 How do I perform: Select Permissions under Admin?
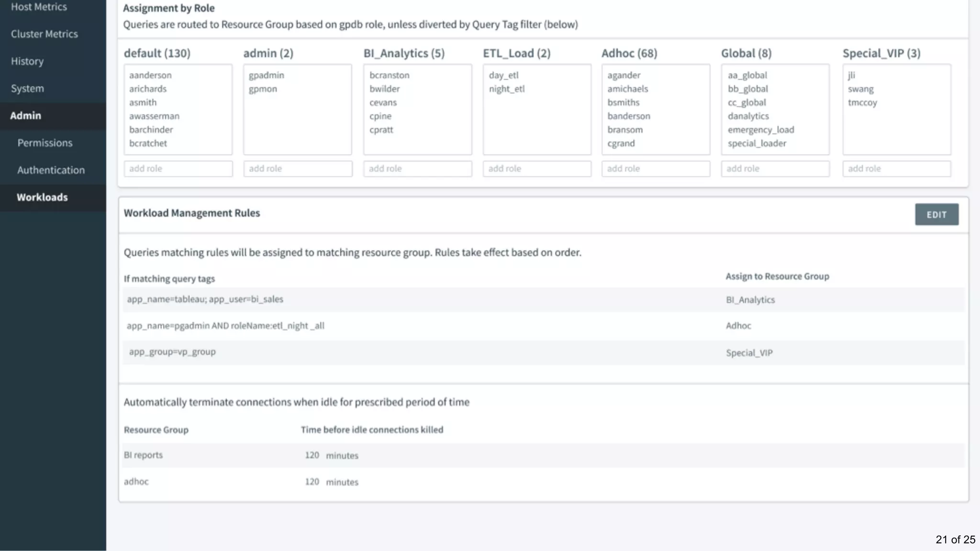(45, 143)
